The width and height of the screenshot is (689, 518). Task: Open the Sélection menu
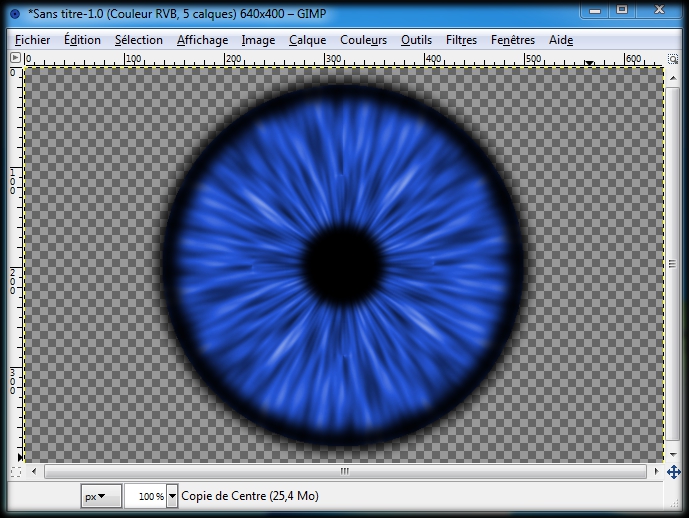[x=138, y=40]
